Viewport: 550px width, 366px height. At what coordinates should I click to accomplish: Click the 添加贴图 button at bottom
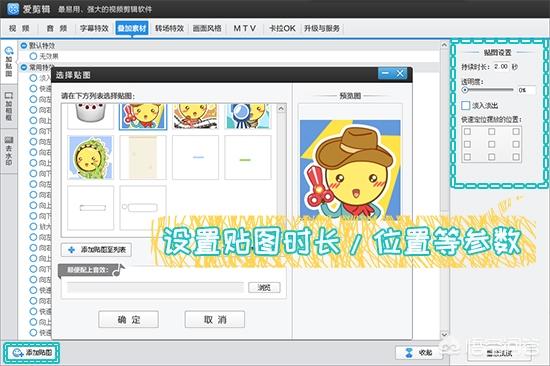(32, 353)
